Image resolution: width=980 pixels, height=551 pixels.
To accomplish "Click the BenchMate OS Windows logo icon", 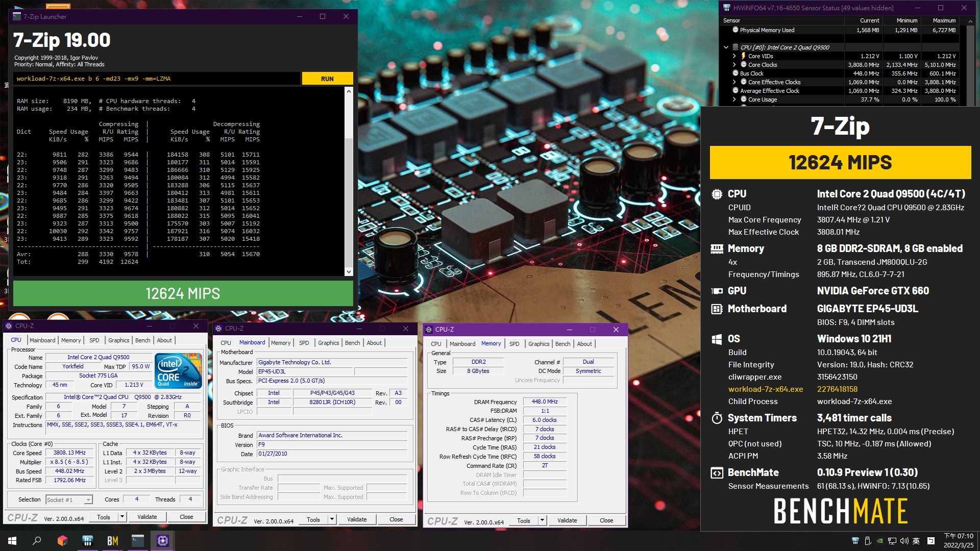I will coord(717,339).
